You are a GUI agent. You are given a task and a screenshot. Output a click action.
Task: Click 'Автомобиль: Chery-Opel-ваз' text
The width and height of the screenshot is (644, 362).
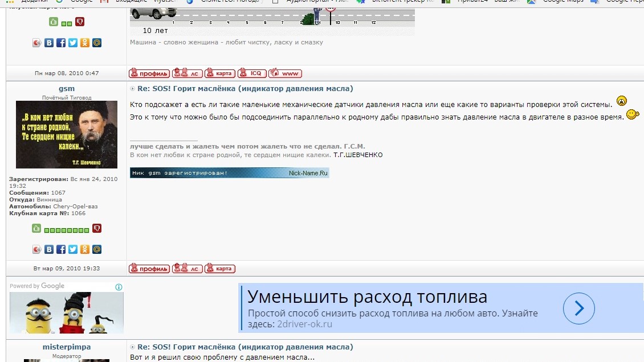pos(54,206)
